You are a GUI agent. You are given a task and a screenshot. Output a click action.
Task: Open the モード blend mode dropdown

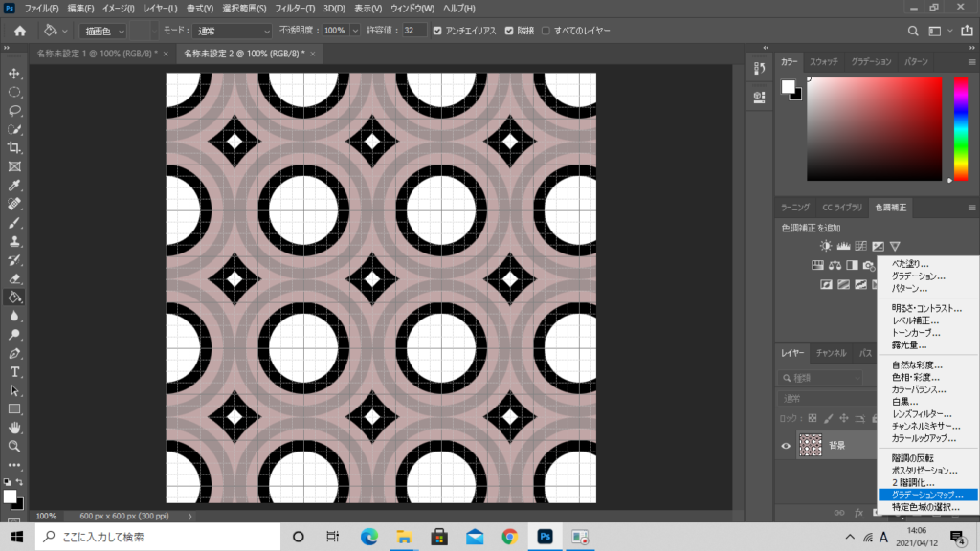coord(233,31)
